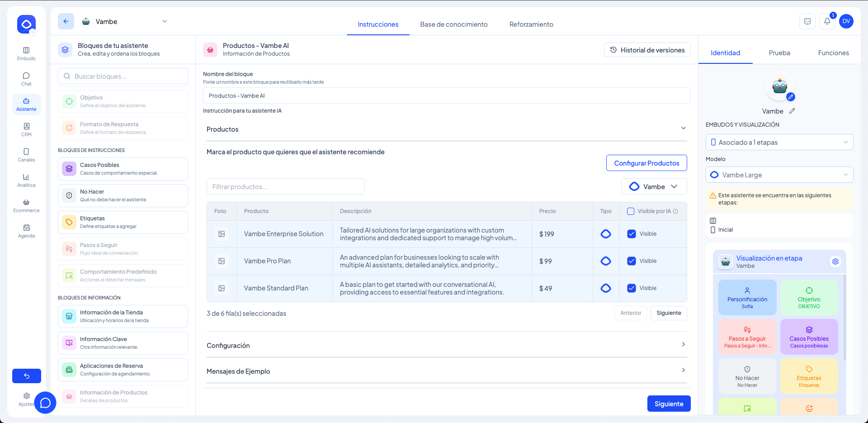This screenshot has height=423, width=868.
Task: Open the Asociado a 1 etapas dropdown
Action: pyautogui.click(x=779, y=143)
